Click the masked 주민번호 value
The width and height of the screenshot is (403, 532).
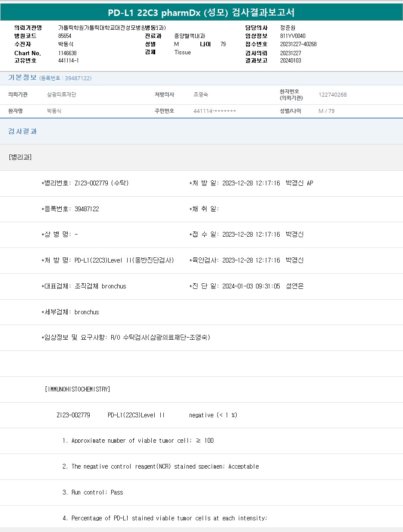click(215, 111)
